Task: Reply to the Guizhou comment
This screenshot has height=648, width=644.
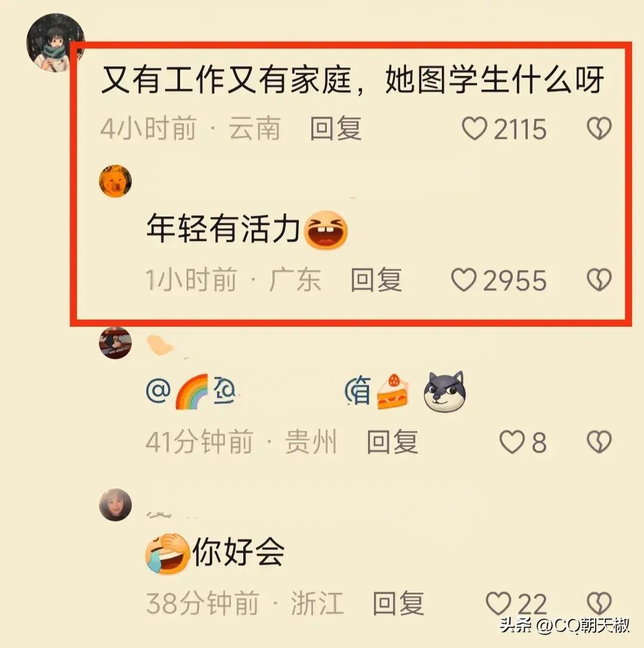Action: coord(392,442)
